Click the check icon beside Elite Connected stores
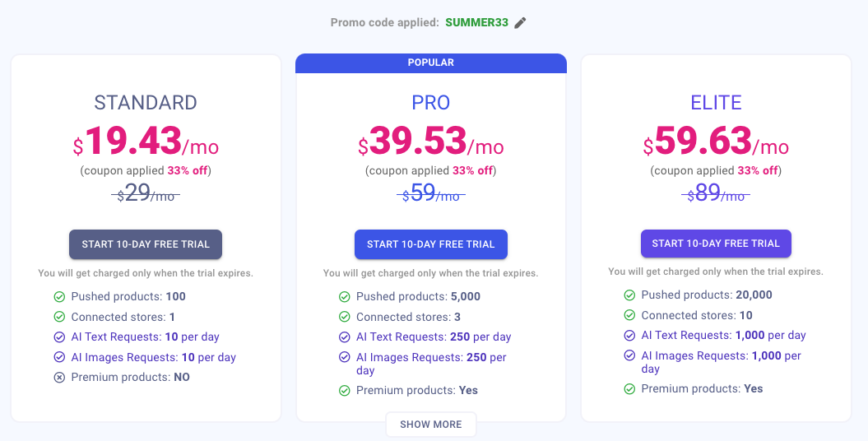 629,316
